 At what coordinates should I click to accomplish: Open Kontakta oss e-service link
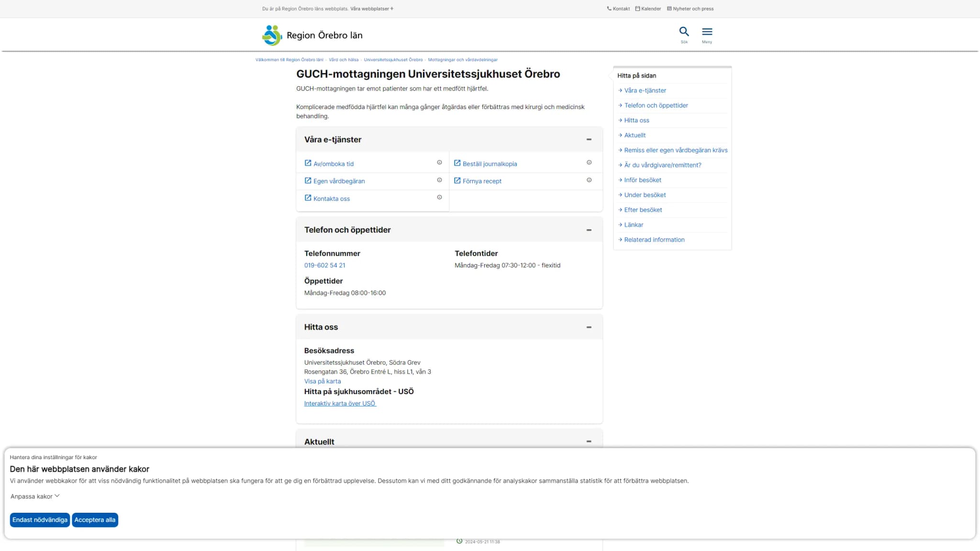point(331,199)
